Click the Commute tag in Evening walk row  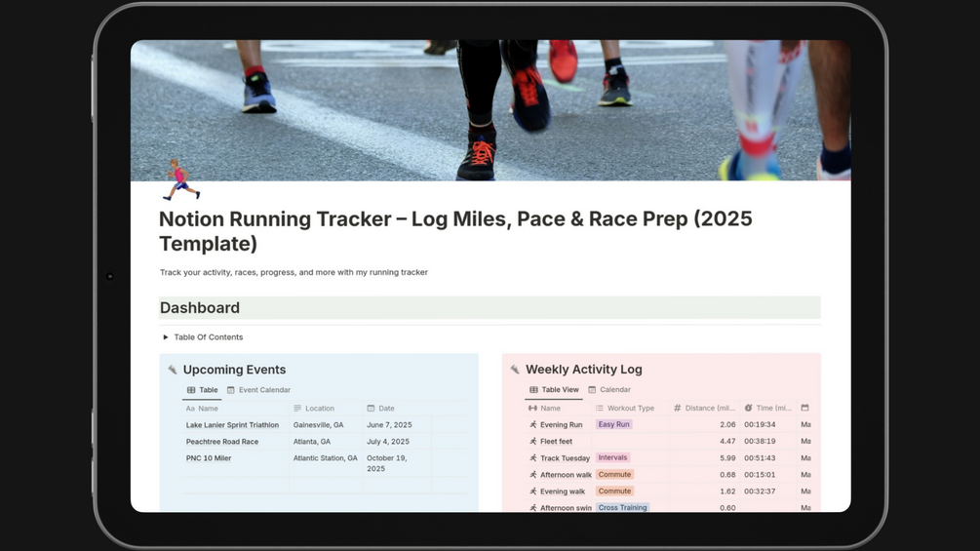[614, 492]
